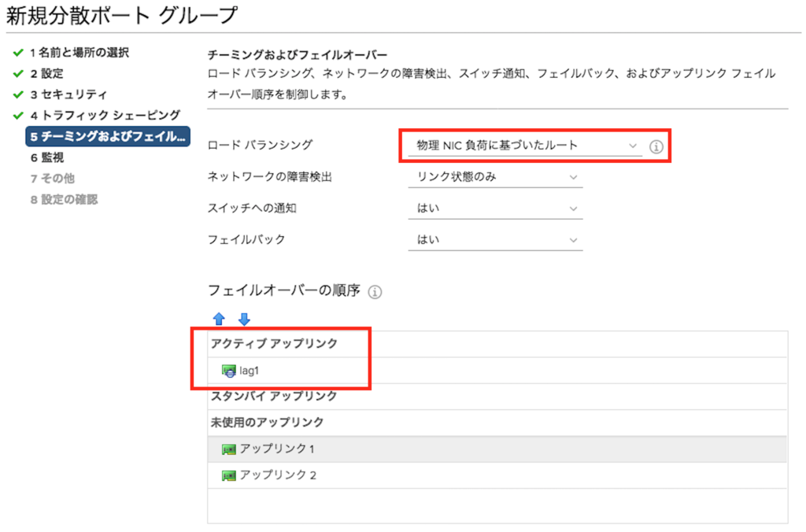Click info icon beside フェイルオーバーの順序 heading
806x532 pixels.
click(375, 292)
